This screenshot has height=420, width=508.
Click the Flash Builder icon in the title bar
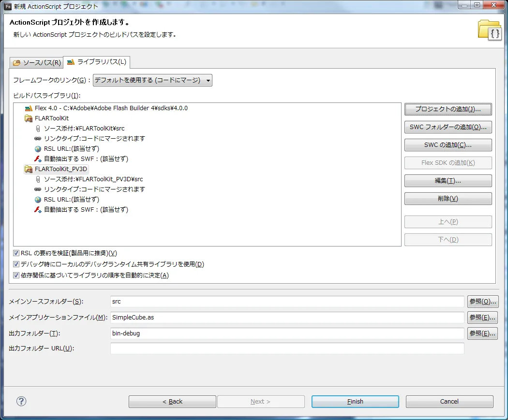[8, 6]
